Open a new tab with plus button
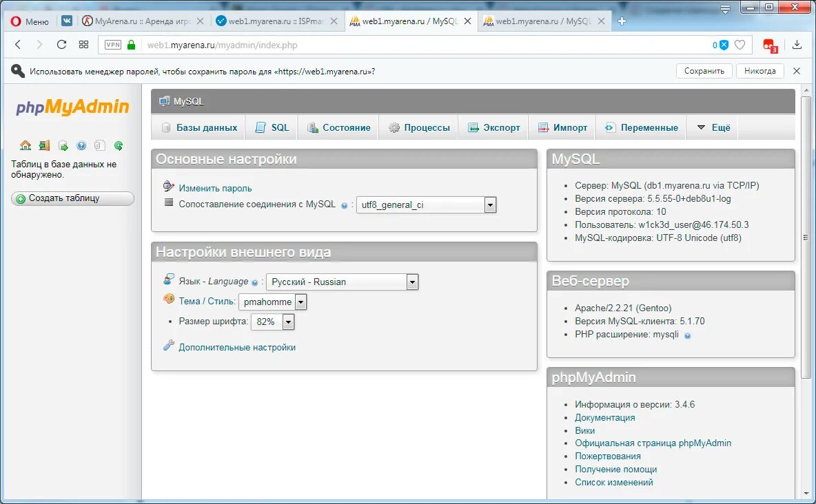Image resolution: width=816 pixels, height=504 pixels. (622, 21)
